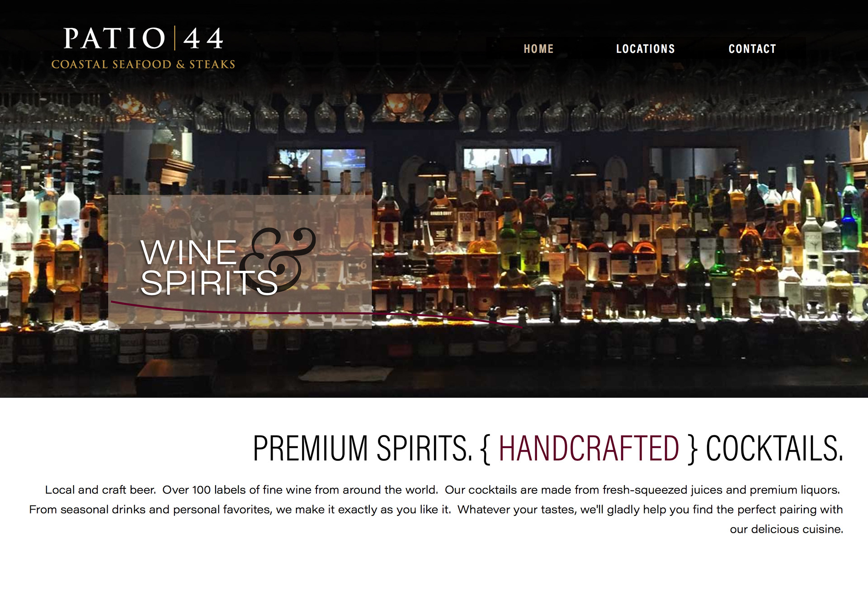Click the closing curly brace in heading
868x596 pixels.
[x=692, y=449]
